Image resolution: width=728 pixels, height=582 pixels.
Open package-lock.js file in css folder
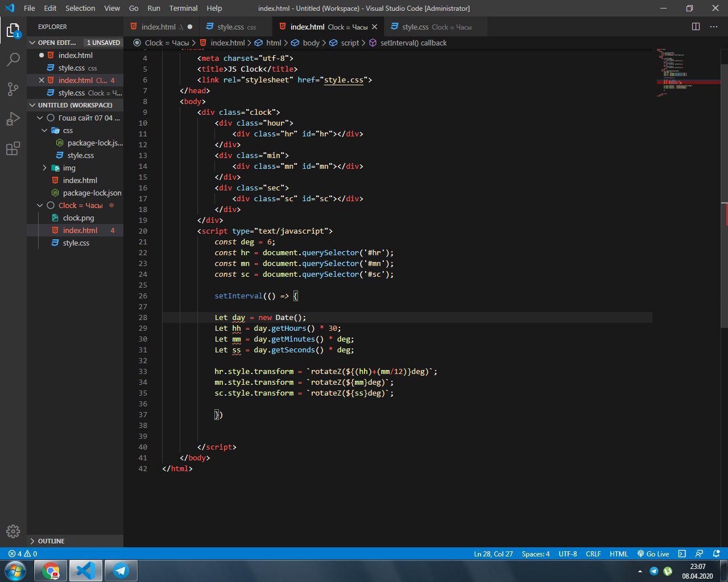click(75, 143)
